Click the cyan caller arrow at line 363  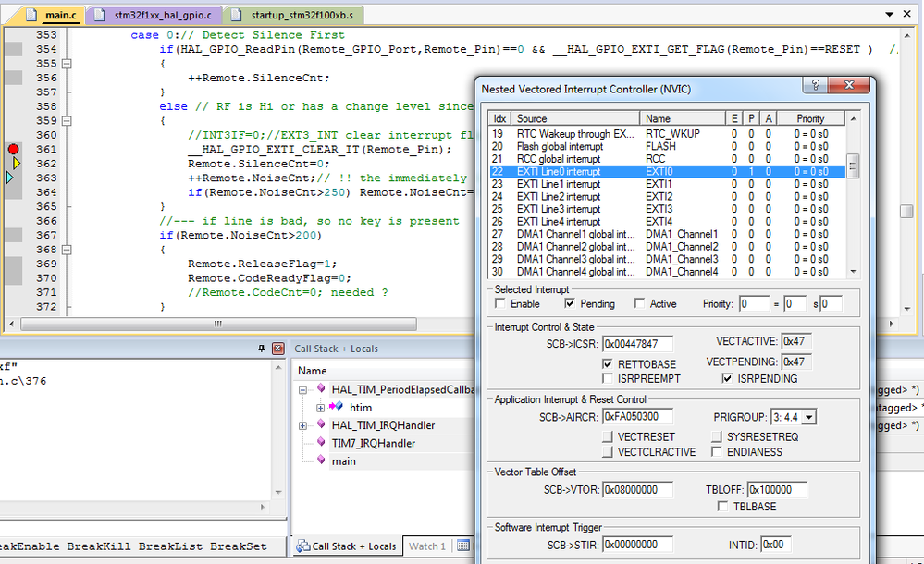coord(9,178)
